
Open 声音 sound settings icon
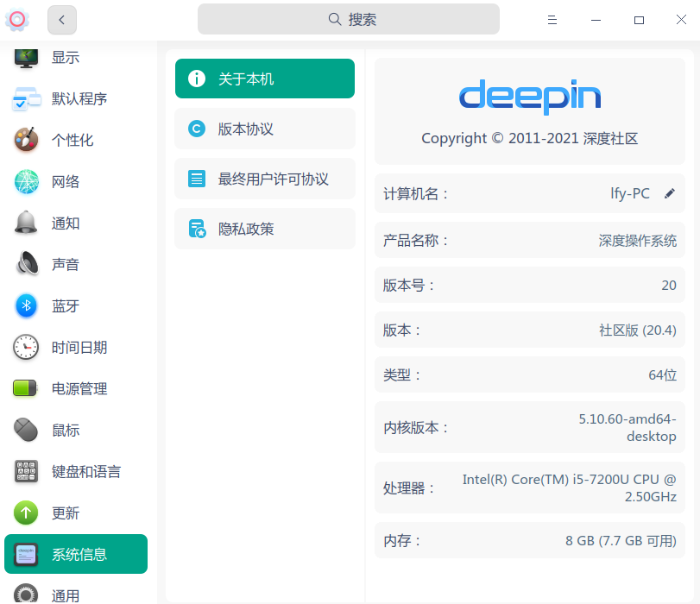coord(25,264)
